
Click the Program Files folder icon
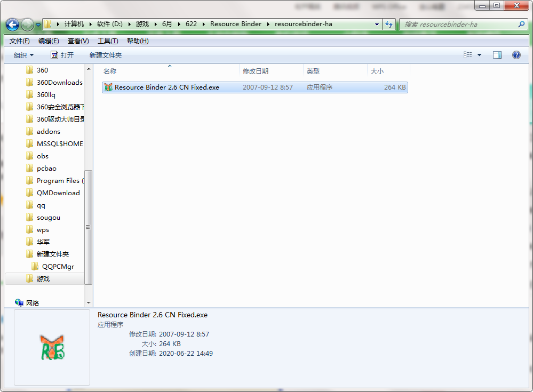tap(29, 180)
